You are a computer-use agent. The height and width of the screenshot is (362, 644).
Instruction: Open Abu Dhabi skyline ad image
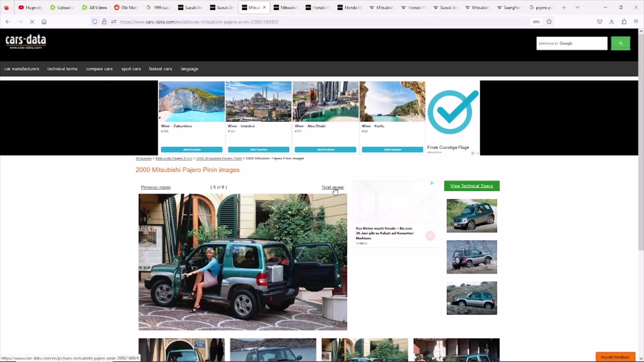(326, 102)
